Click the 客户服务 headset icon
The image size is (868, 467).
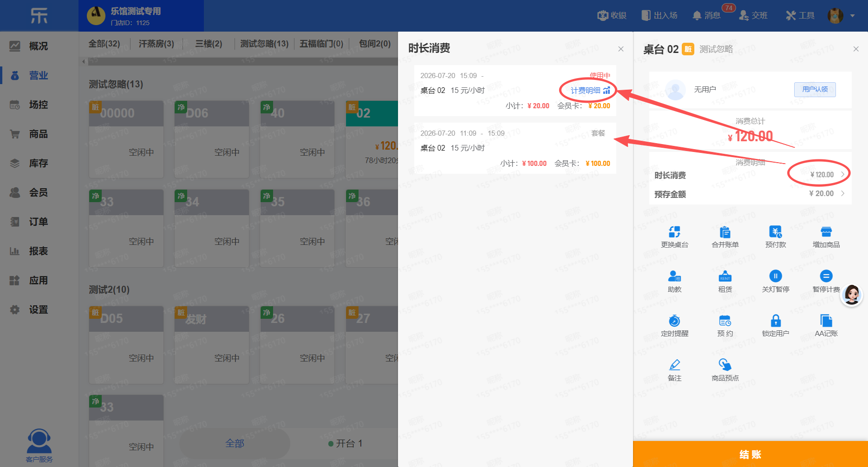(x=39, y=441)
